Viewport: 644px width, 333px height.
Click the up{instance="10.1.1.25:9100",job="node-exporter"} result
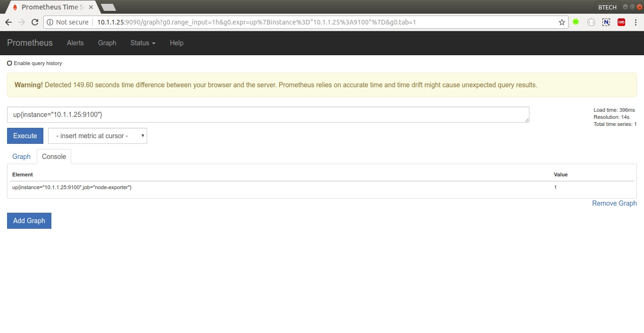(x=72, y=187)
